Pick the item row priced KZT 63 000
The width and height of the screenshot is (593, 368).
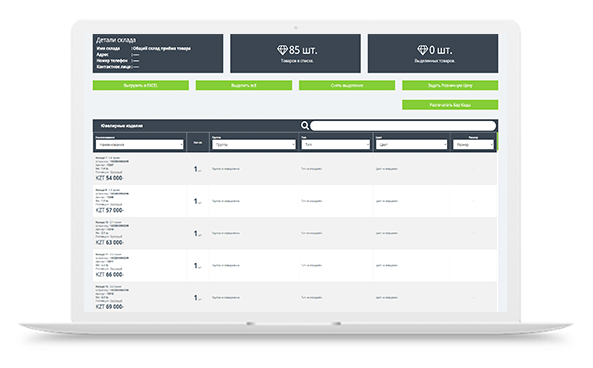click(295, 233)
